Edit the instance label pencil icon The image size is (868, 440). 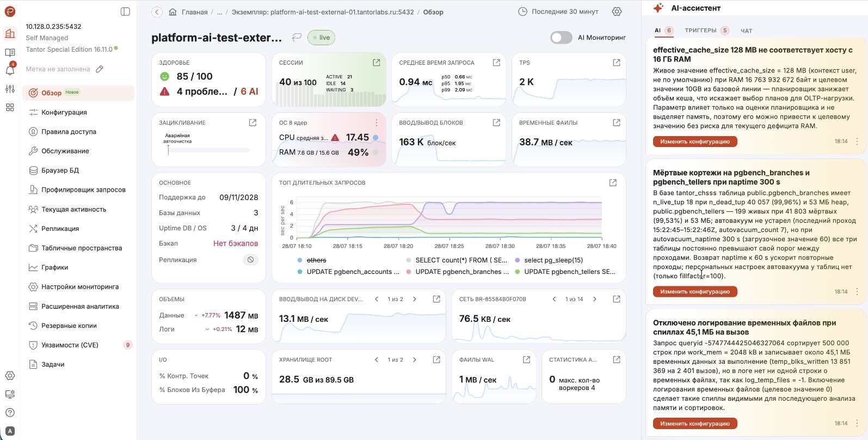100,69
